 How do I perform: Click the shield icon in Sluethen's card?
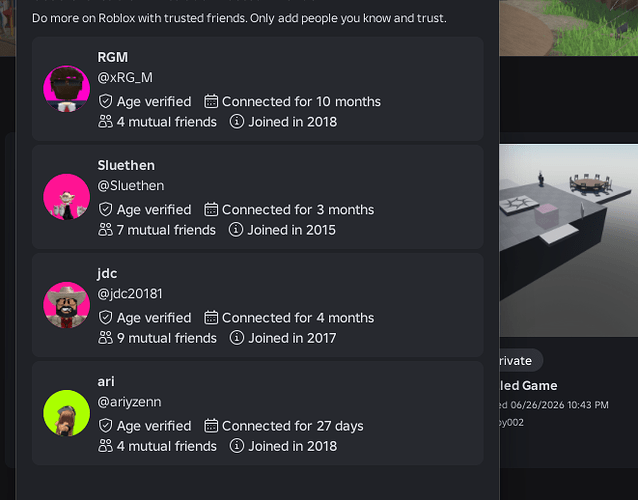[x=105, y=210]
